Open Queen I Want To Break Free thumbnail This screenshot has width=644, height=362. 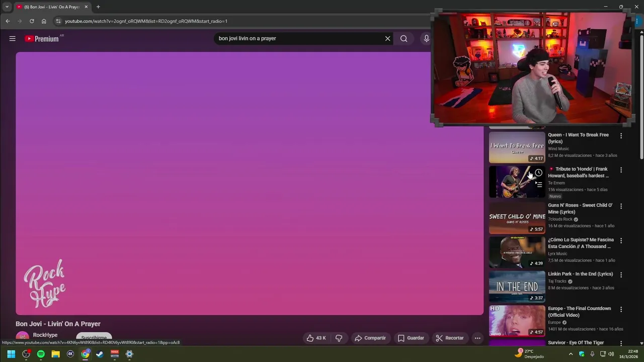pos(517,147)
